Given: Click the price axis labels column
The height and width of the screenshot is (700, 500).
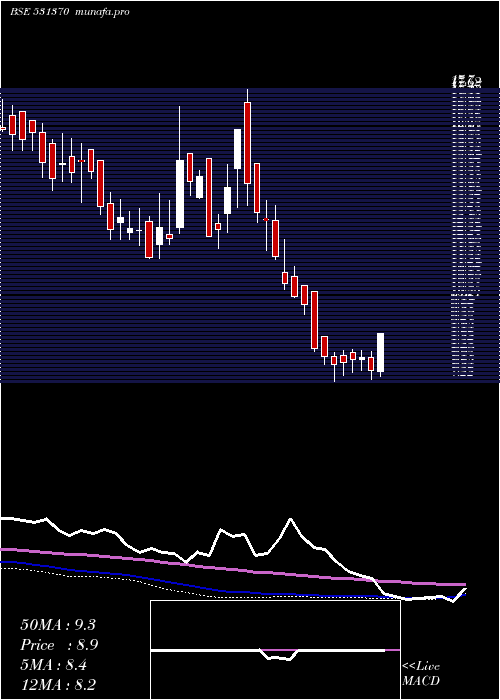Looking at the screenshot, I should pos(467,228).
